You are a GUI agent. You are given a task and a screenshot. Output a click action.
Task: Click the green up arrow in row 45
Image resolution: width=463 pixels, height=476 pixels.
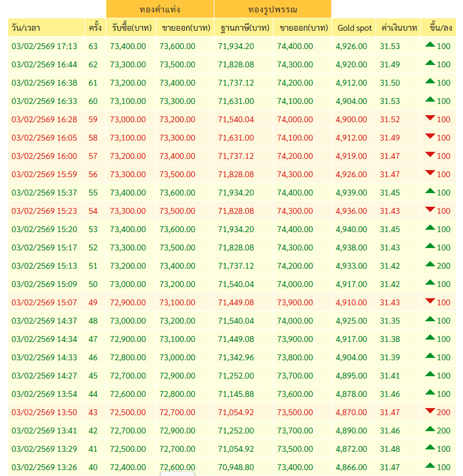[x=430, y=374]
